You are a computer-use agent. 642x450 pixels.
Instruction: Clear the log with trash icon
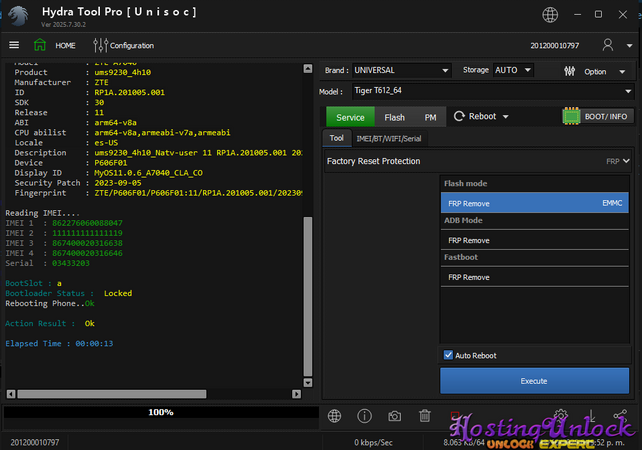[x=425, y=416]
